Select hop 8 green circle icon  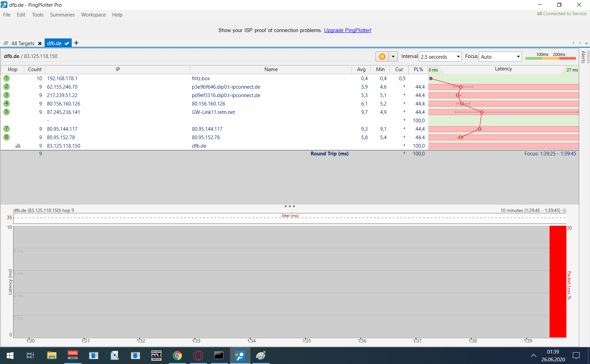click(6, 137)
